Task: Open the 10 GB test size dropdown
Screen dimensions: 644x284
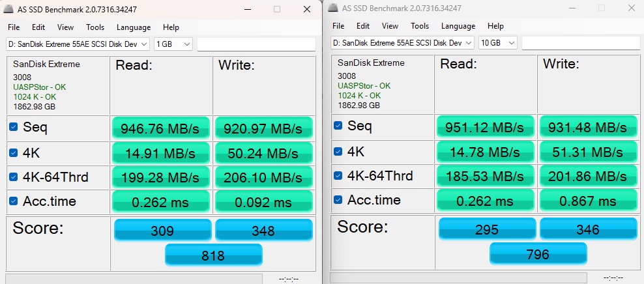Action: click(x=498, y=43)
